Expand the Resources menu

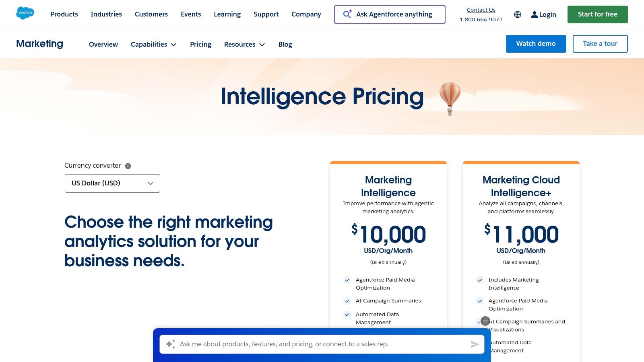click(x=244, y=44)
